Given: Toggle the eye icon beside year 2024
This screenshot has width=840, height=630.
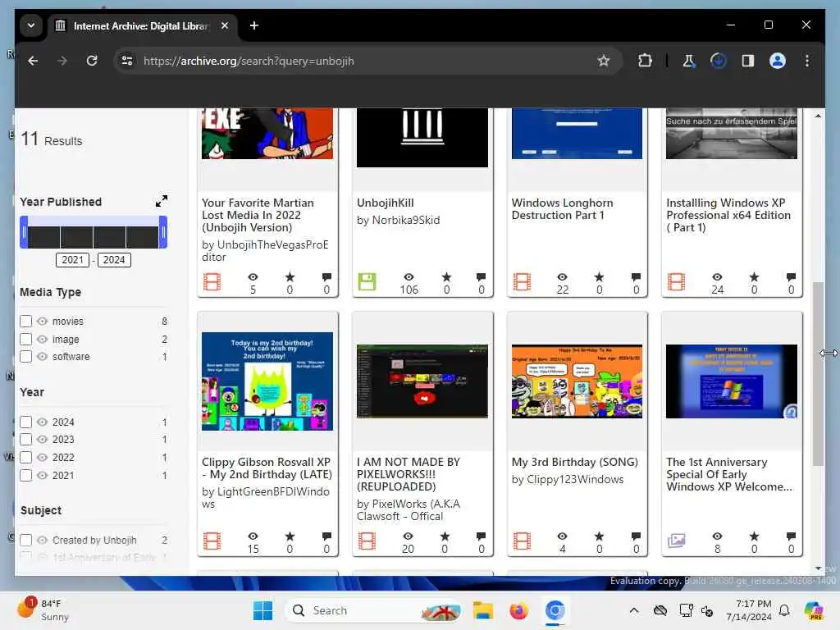Looking at the screenshot, I should 43,422.
